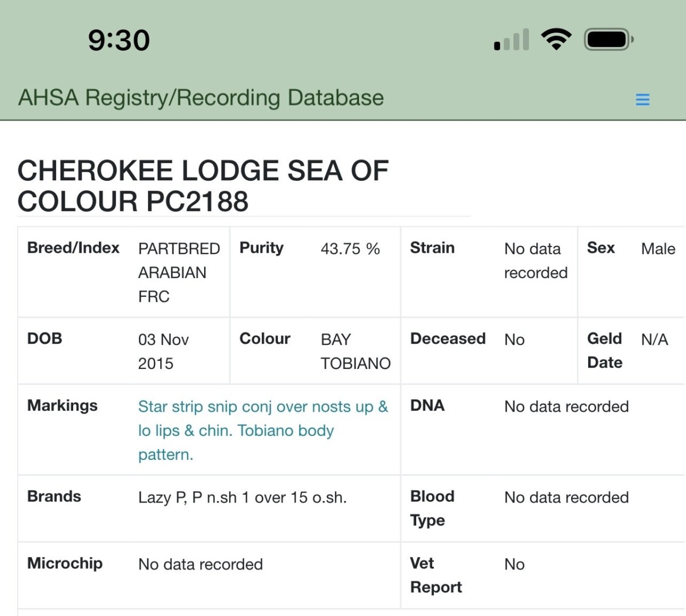Select the Blood Type label
The width and height of the screenshot is (686, 616).
click(x=432, y=508)
